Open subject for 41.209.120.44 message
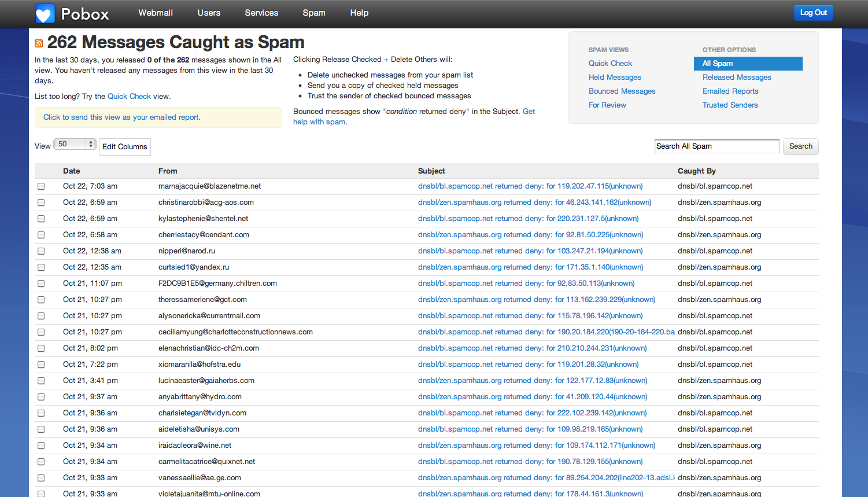This screenshot has width=868, height=497. [x=533, y=397]
